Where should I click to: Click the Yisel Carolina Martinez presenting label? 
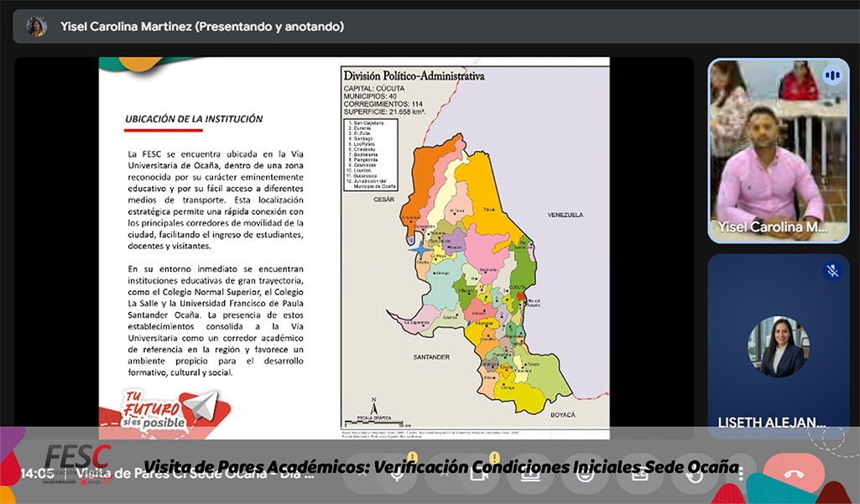(202, 27)
